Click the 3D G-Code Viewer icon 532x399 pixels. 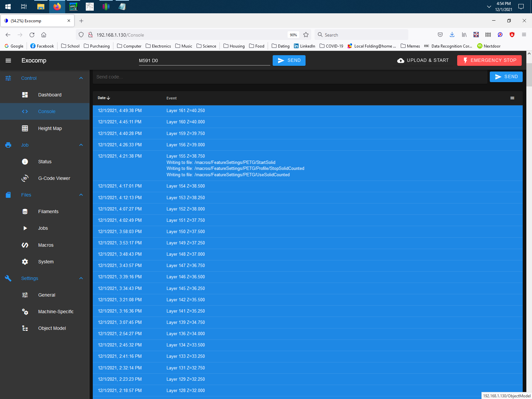tap(25, 178)
